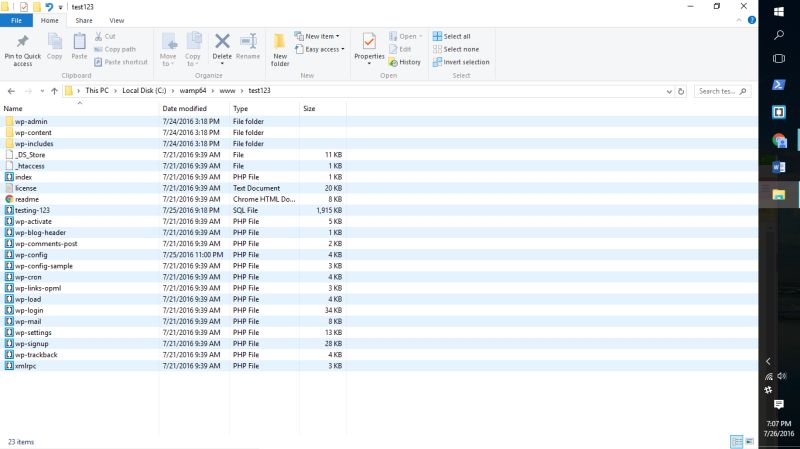This screenshot has width=800, height=449.
Task: Open the Move to menu
Action: click(168, 49)
